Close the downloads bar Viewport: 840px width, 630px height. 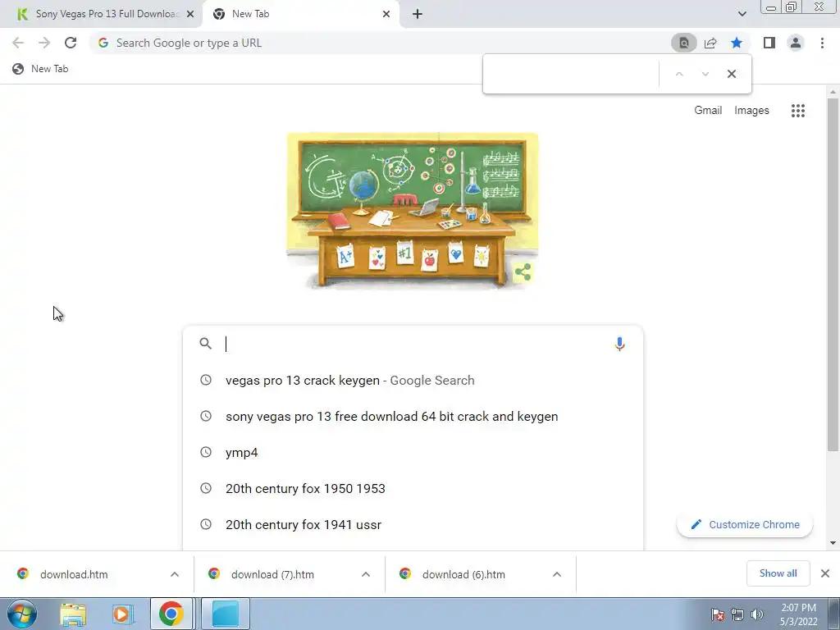[825, 573]
